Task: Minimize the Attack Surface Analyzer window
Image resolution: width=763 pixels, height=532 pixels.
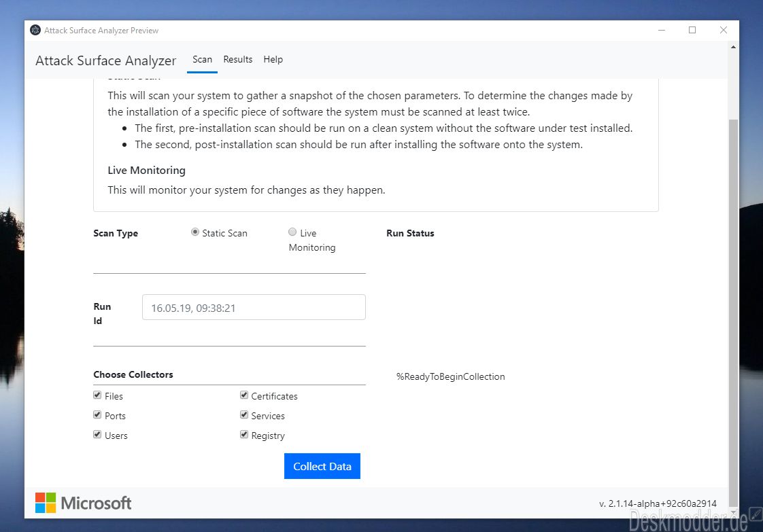Action: coord(661,30)
